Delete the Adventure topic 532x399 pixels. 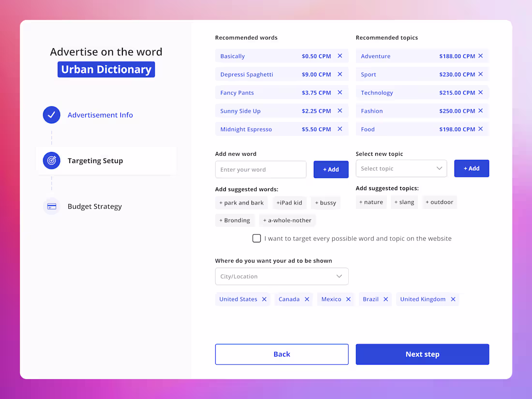tap(480, 56)
